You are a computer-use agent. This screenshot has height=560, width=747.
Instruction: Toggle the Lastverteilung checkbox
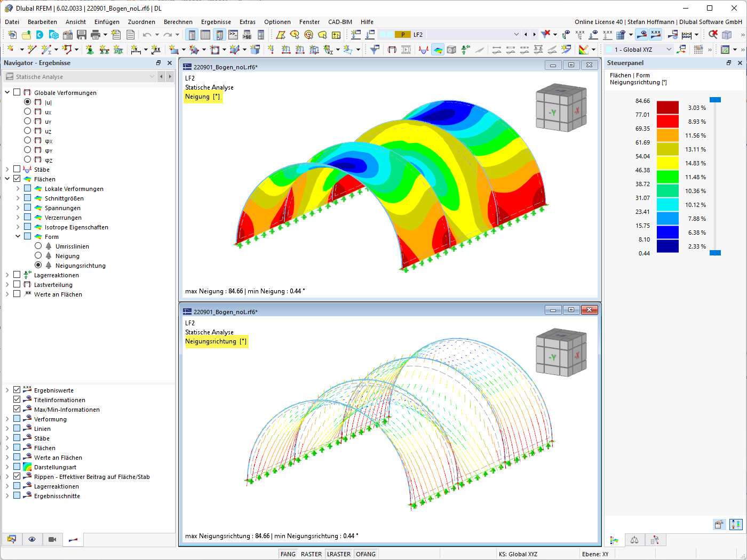point(17,284)
